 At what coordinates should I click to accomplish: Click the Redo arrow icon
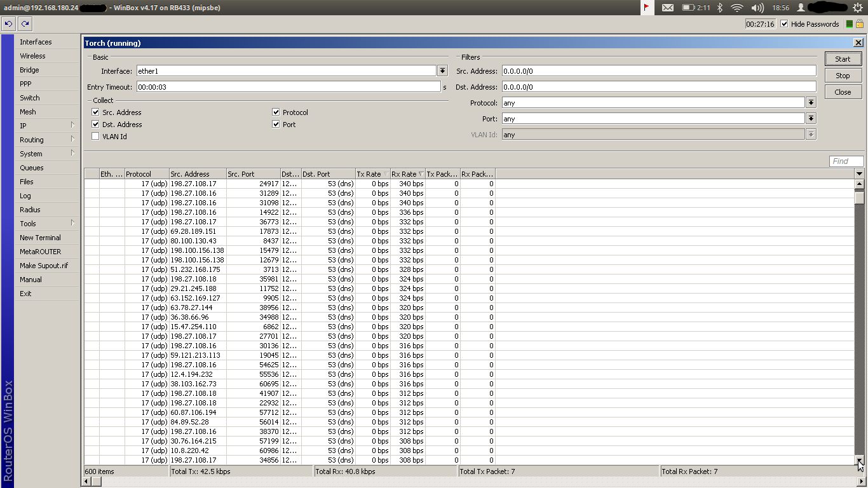24,24
